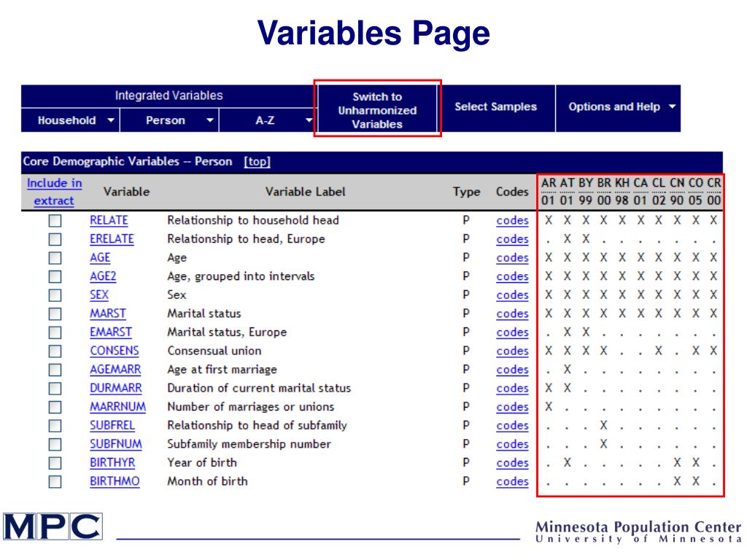Image resolution: width=747 pixels, height=560 pixels.
Task: Click the CL 02 sample column header
Action: (x=659, y=192)
